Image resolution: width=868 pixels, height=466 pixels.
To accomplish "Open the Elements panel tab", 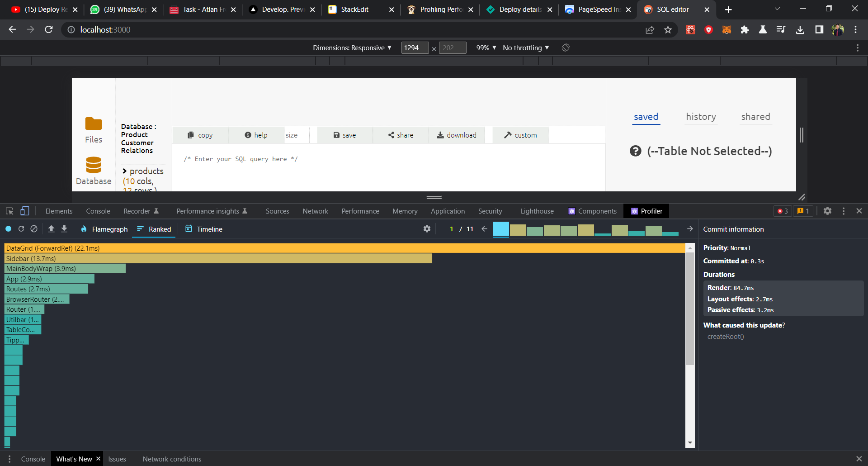I will point(59,211).
